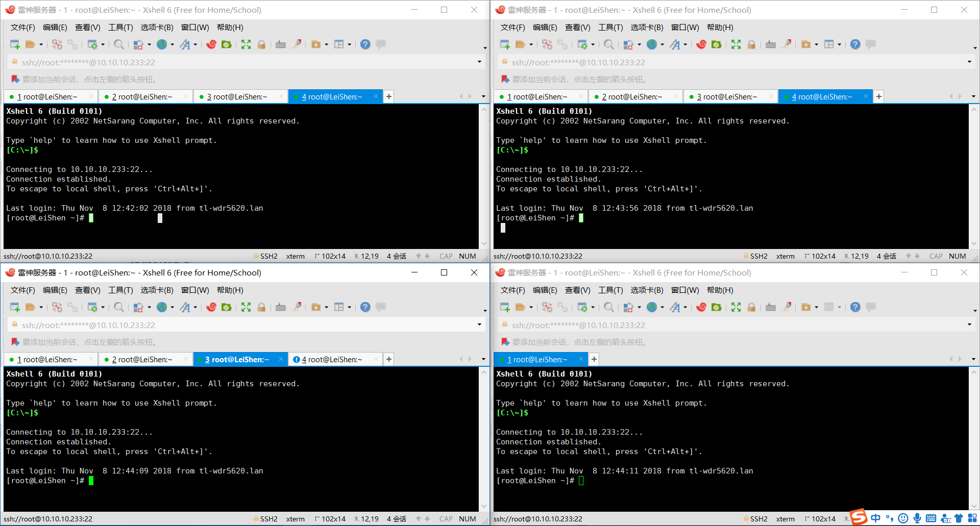Click Open folder icon in top-left window

tap(30, 44)
